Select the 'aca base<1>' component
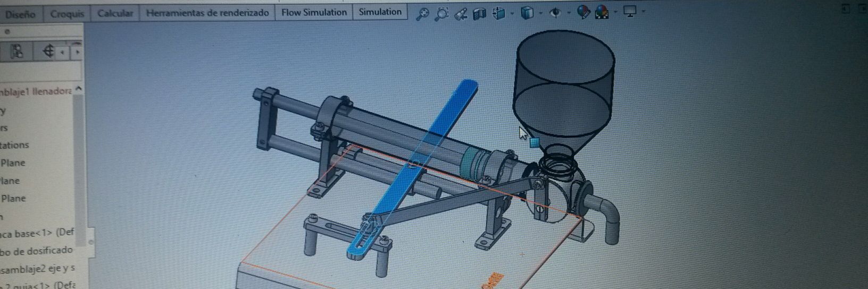The width and height of the screenshot is (868, 289). [37, 233]
